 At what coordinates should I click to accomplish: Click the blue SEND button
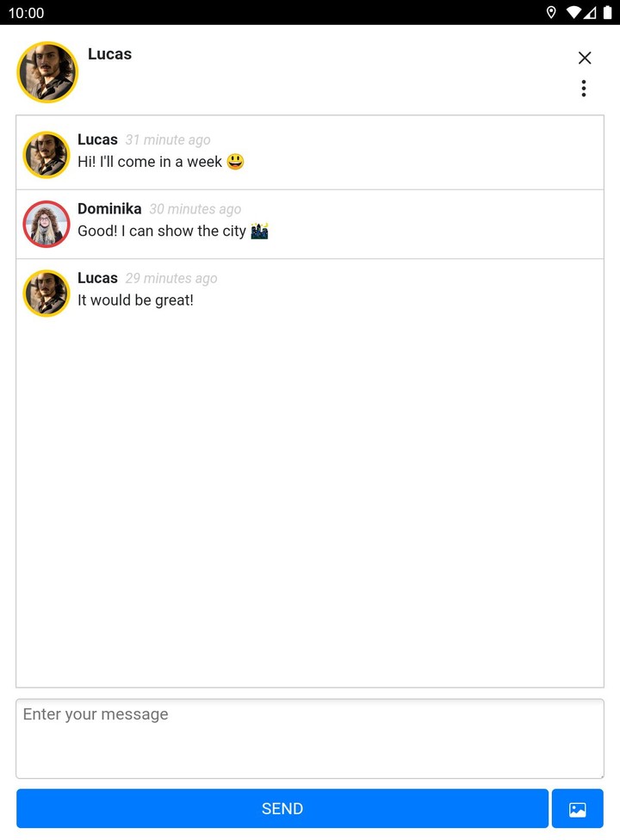tap(282, 808)
